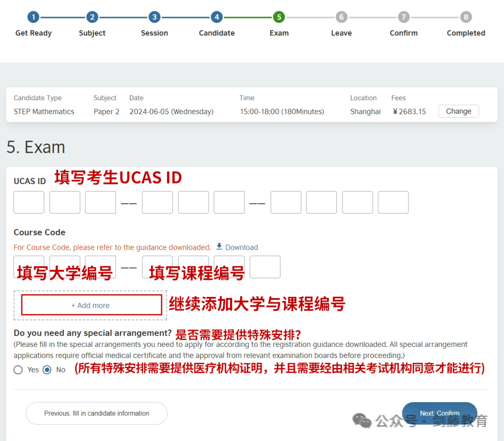Click the third UCAS ID digit box
Viewport: 504px width, 441px height.
coord(101,202)
